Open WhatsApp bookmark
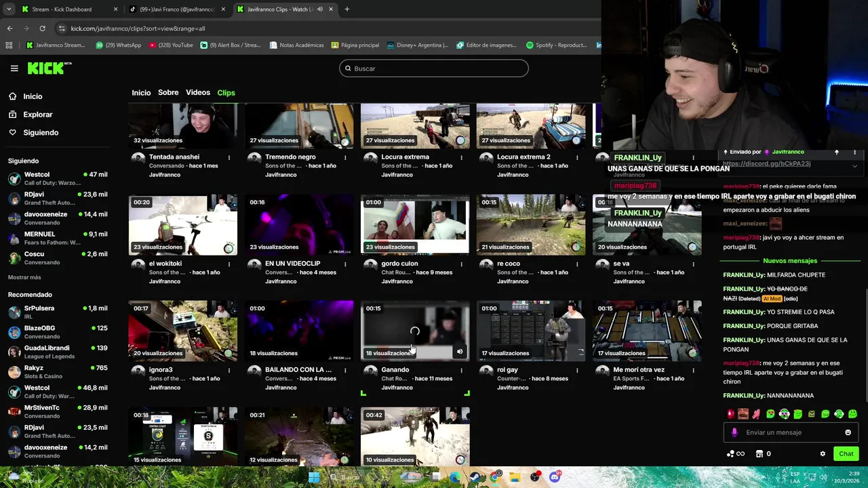Screen dimensions: 868x488 click(x=118, y=45)
